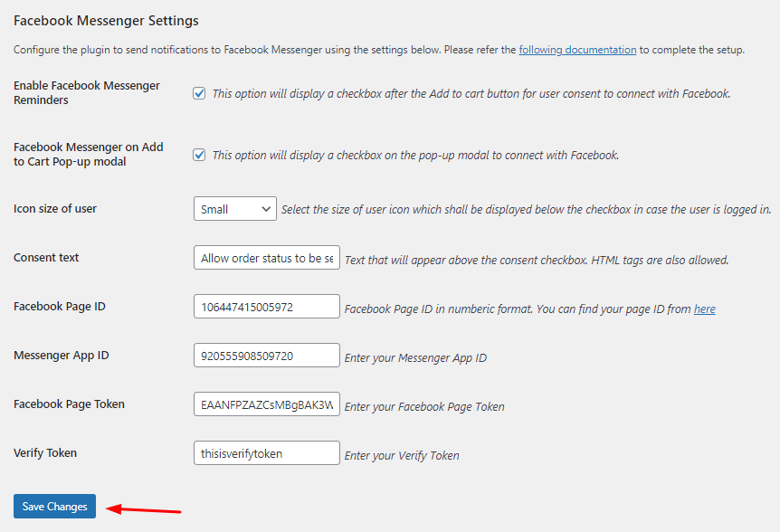Screen dimensions: 780x532
Task: Uncheck Enable Facebook Messenger Reminders checkbox
Action: (x=199, y=93)
